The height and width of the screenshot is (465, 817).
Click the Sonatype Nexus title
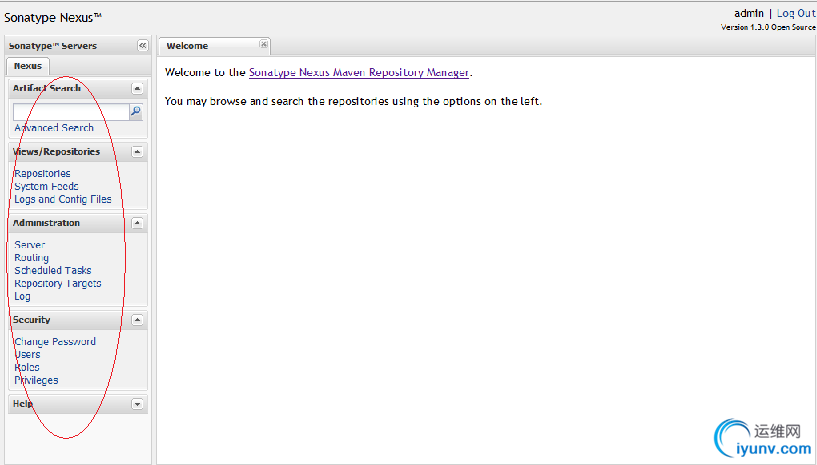click(x=53, y=18)
